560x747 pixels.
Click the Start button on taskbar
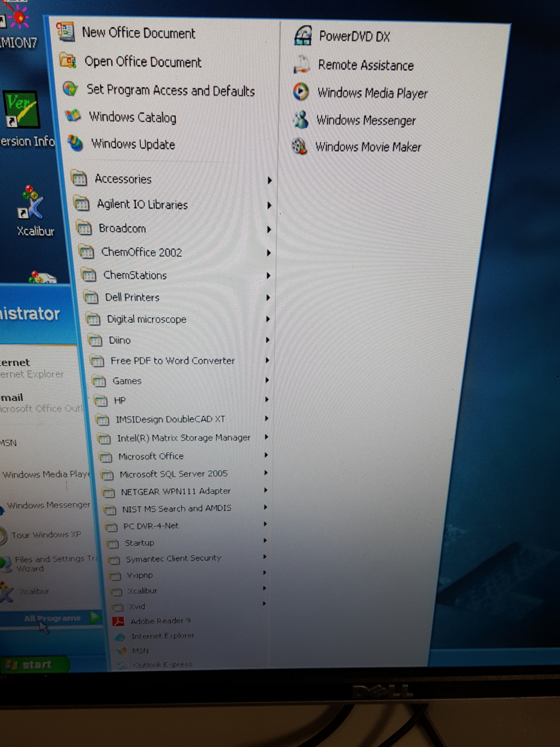[35, 665]
